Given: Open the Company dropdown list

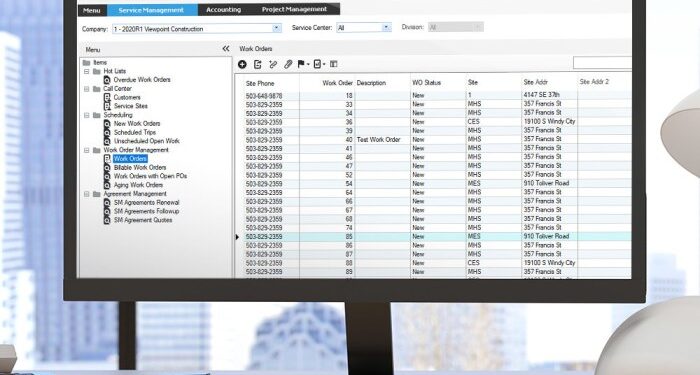Looking at the screenshot, I should pos(277,28).
